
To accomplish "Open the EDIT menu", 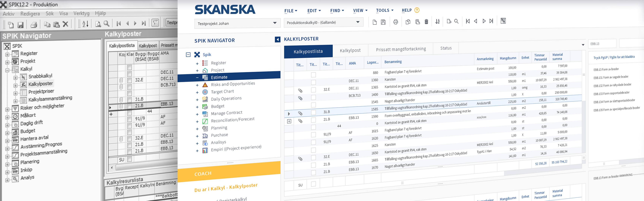I will click(314, 11).
